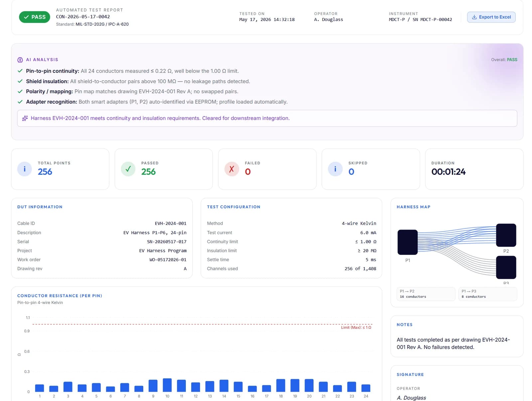Click the A. Douglass signature in Signature card
Image resolution: width=532 pixels, height=401 pixels.
point(411,398)
